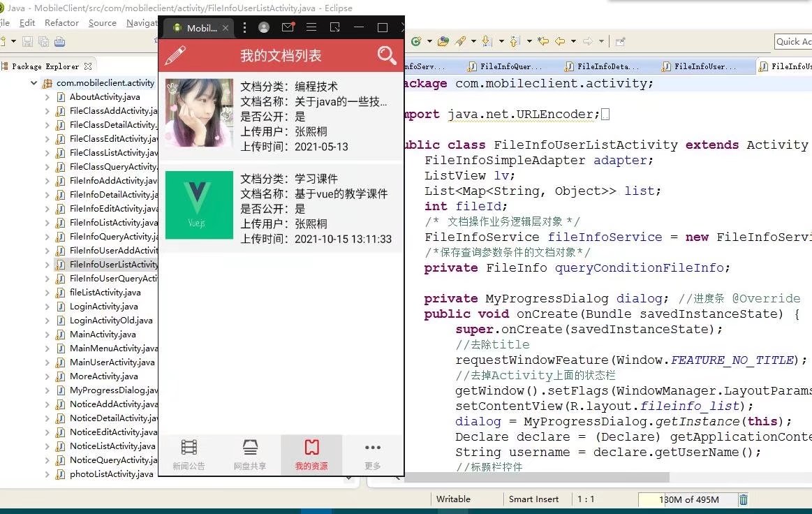Click the Save All icon in Eclipse toolbar
The height and width of the screenshot is (514, 812).
[43, 41]
